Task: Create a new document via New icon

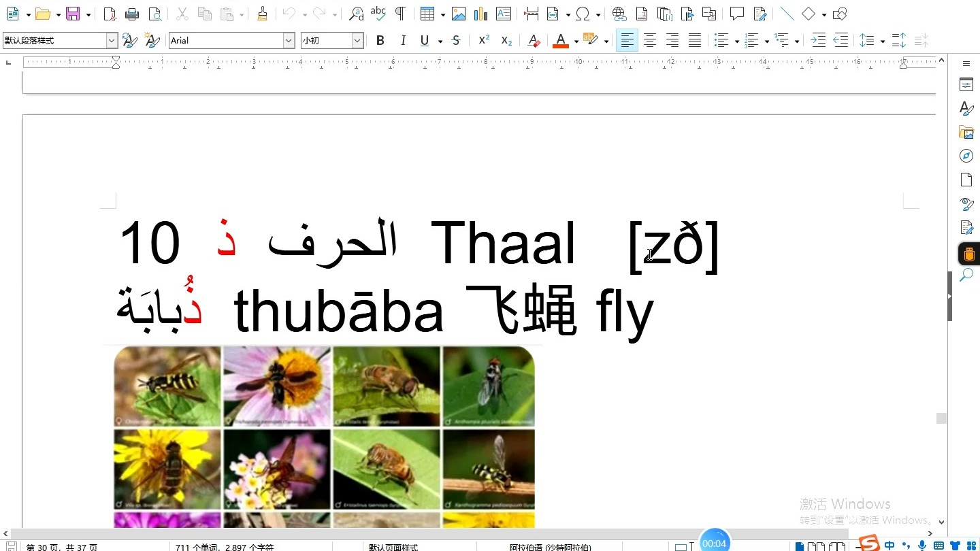Action: pyautogui.click(x=12, y=14)
